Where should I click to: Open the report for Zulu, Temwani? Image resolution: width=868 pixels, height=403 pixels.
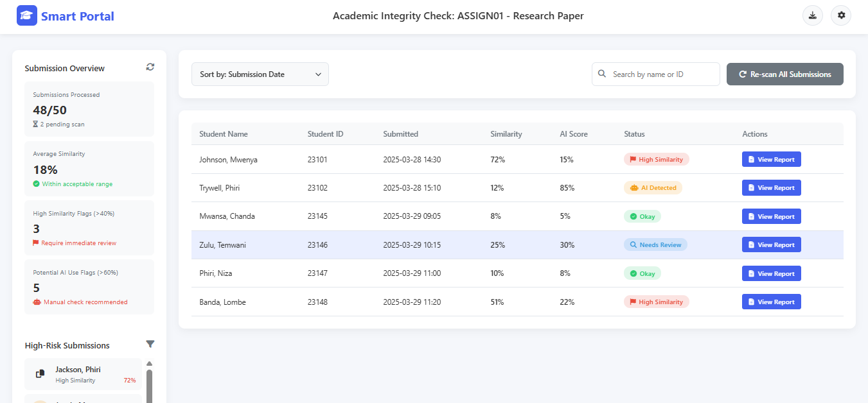click(x=771, y=245)
